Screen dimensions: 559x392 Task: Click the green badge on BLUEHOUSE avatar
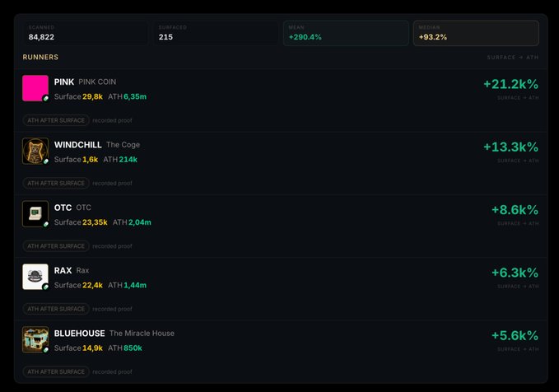[x=45, y=349]
